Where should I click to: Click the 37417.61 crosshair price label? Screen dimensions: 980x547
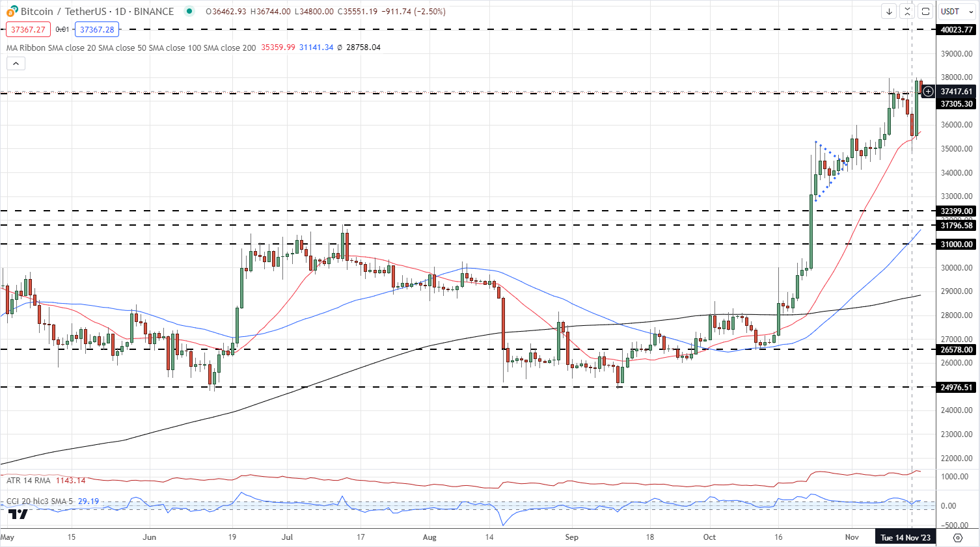957,92
